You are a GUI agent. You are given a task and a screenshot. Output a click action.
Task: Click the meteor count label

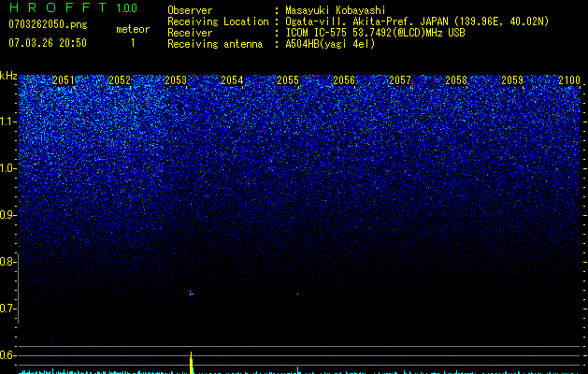tap(133, 29)
